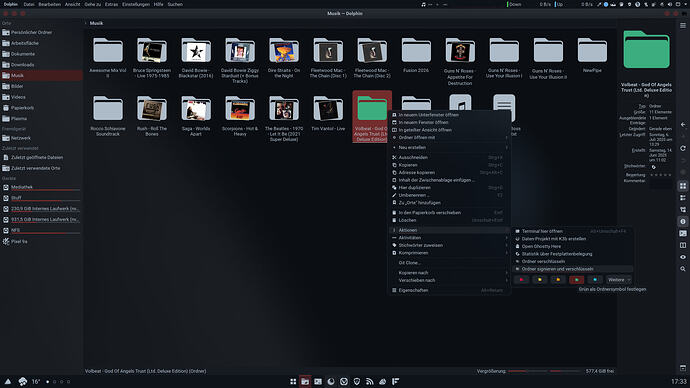Expand the Aktionen submenu entry
690x388 pixels.
point(449,230)
